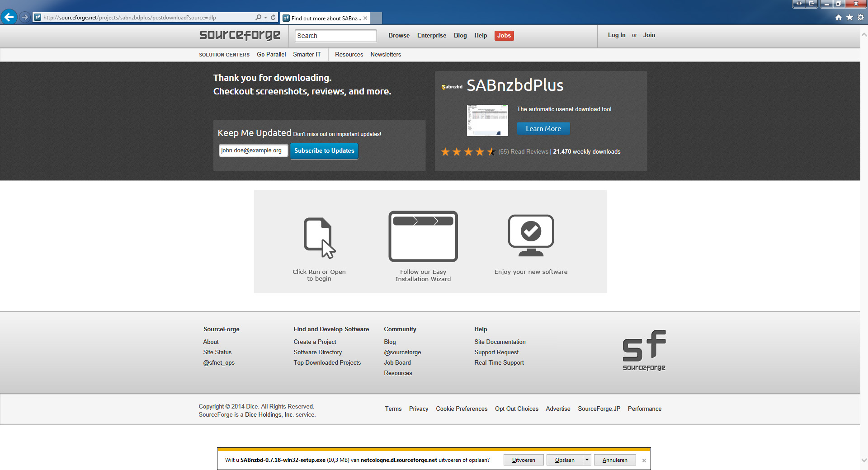Click the star rating icons
868x470 pixels.
click(x=468, y=152)
